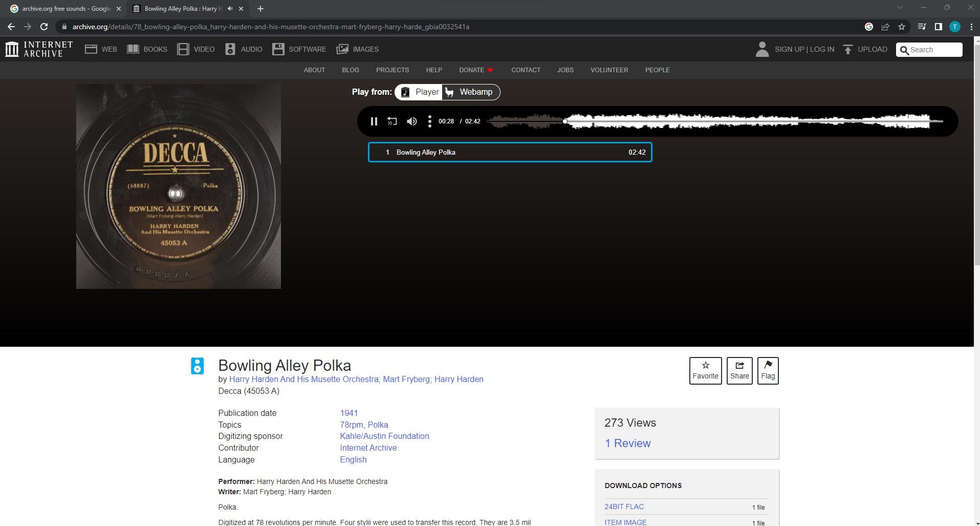Image resolution: width=980 pixels, height=526 pixels.
Task: Open the Images section
Action: pos(357,49)
